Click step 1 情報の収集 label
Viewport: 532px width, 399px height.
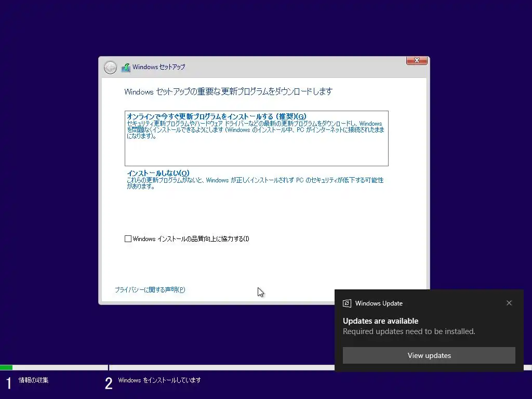pyautogui.click(x=33, y=380)
